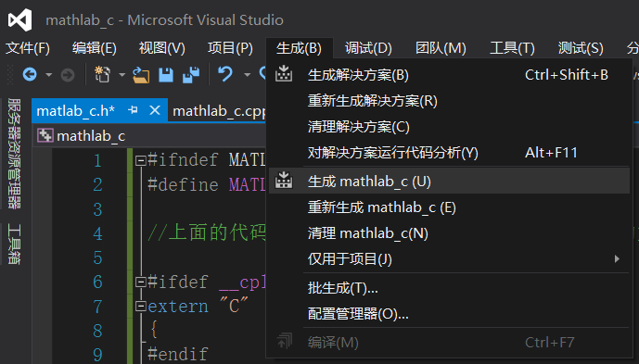Click the opening brace on line 8
Screen dimensions: 639x364
[x=154, y=330]
